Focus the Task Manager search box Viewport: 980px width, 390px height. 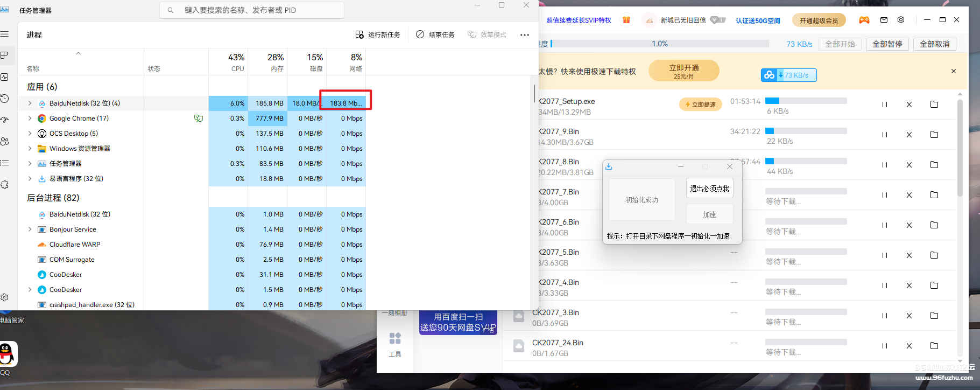point(252,10)
